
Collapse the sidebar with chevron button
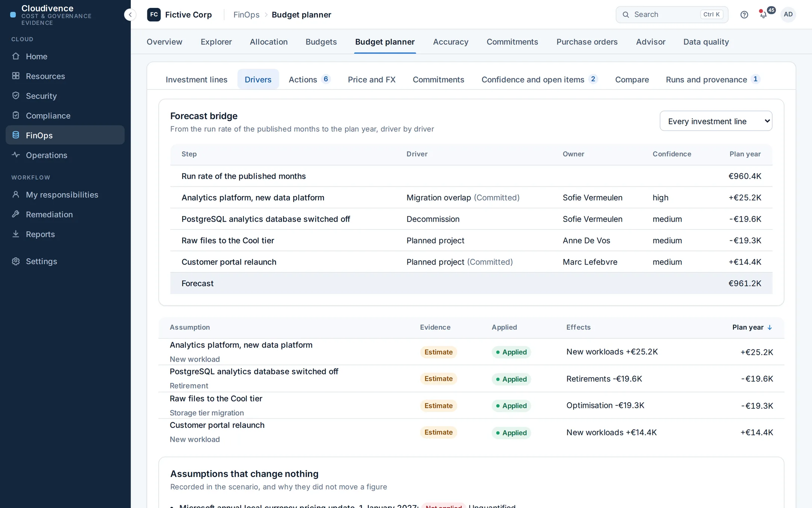130,15
